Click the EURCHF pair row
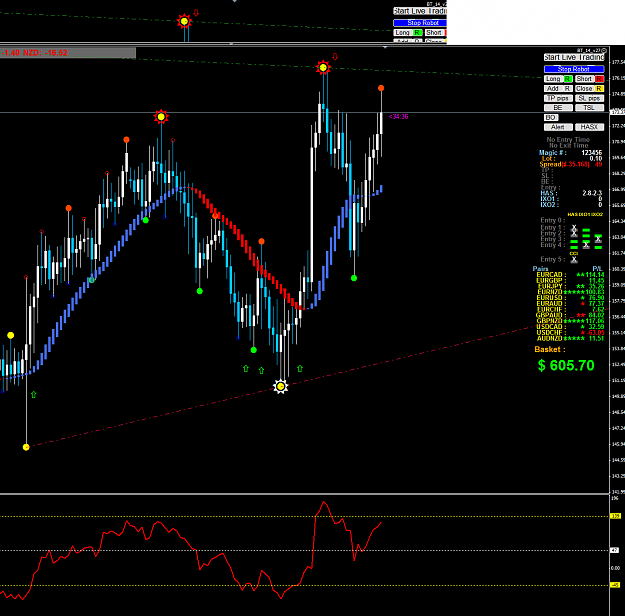625x616 pixels. [570, 309]
